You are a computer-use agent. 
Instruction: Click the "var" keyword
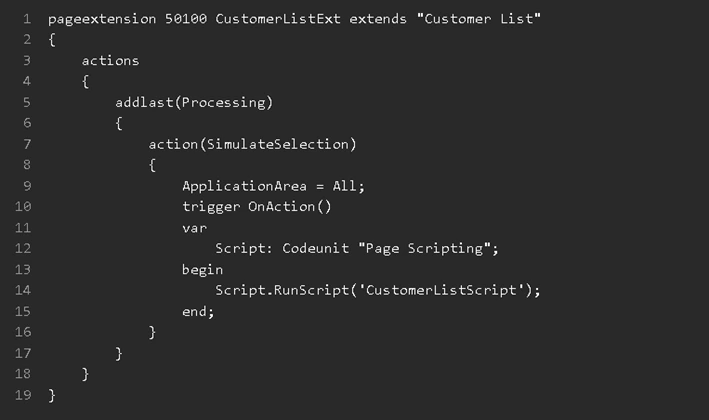tap(194, 228)
